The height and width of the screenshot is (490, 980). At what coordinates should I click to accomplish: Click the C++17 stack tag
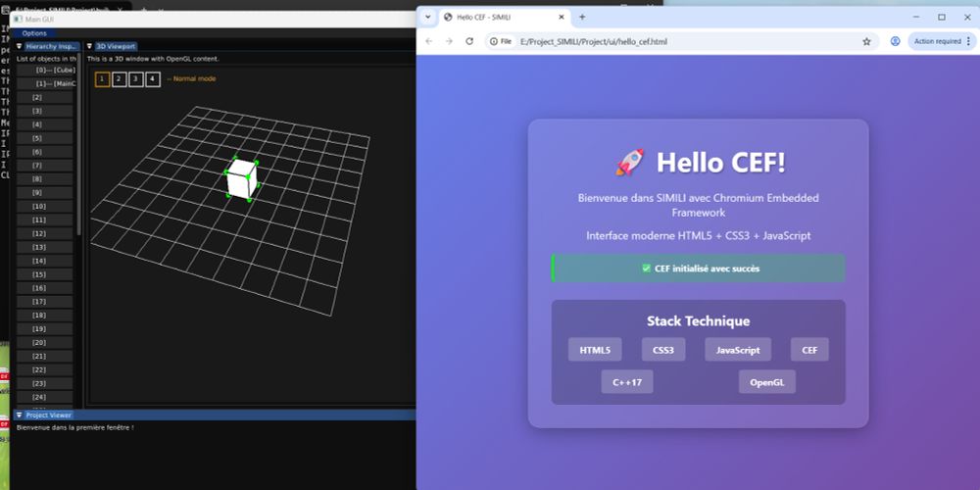[627, 382]
